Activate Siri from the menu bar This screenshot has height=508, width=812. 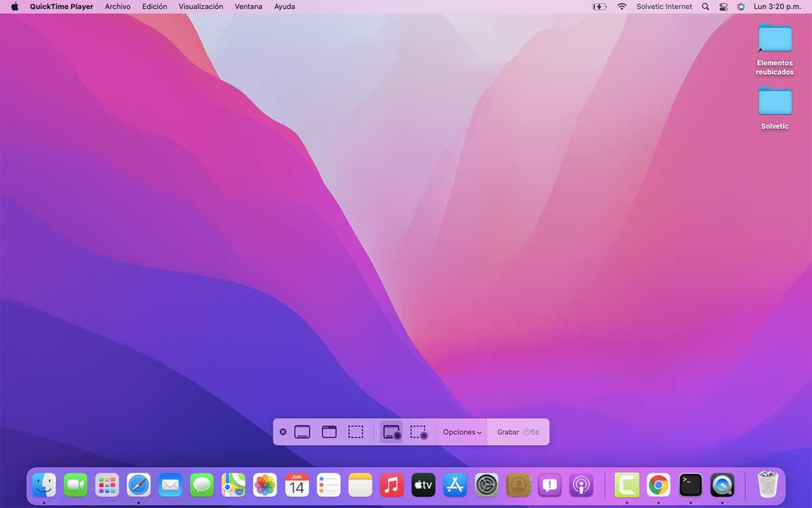coord(741,7)
